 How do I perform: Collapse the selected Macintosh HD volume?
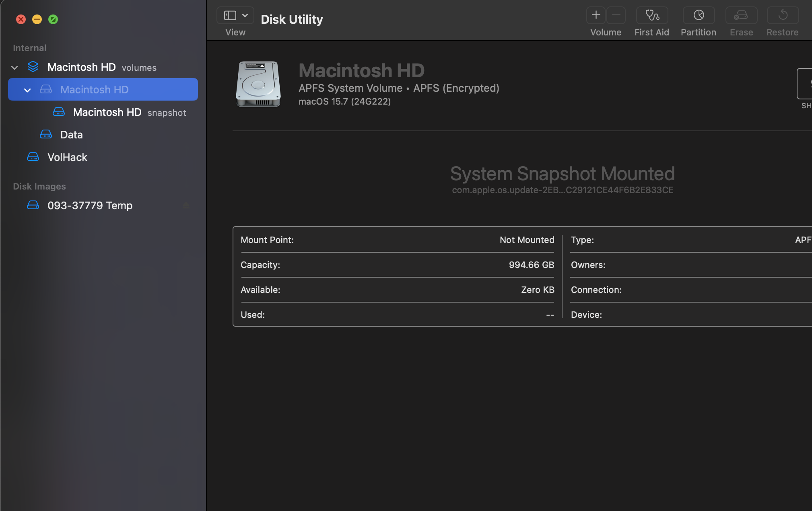27,90
